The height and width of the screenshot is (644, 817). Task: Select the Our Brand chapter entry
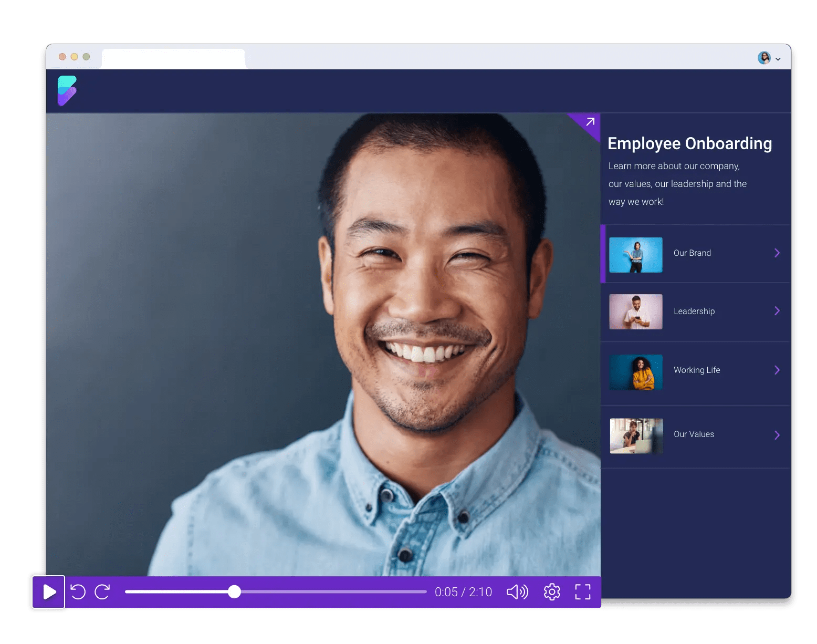(692, 253)
